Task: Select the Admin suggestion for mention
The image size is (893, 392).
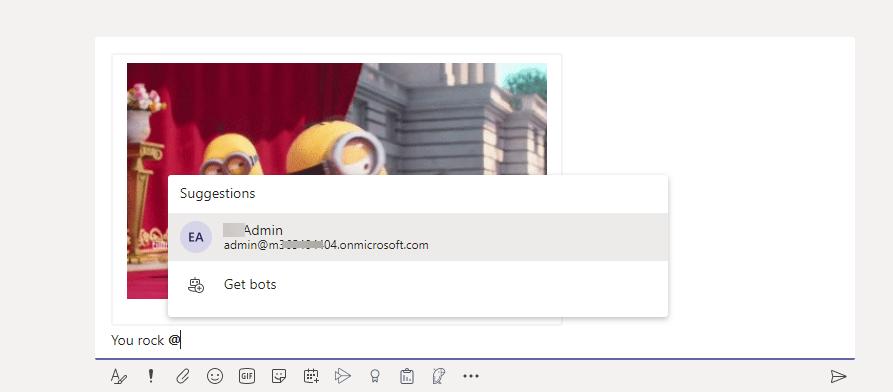Action: (418, 237)
